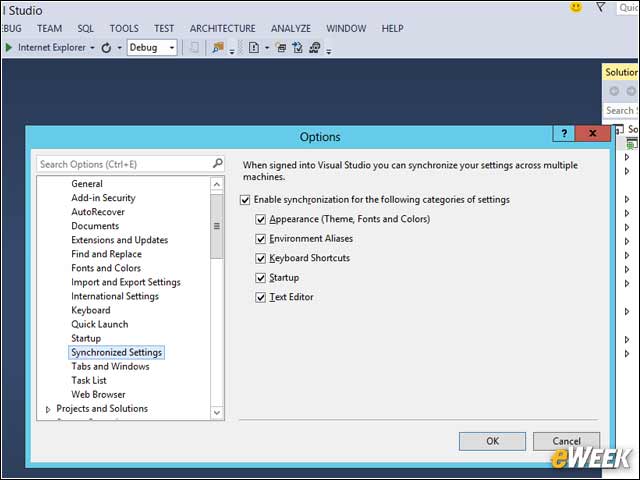Click the grayed-out device icon after Debug
Screen dimensions: 640x480
[195, 48]
